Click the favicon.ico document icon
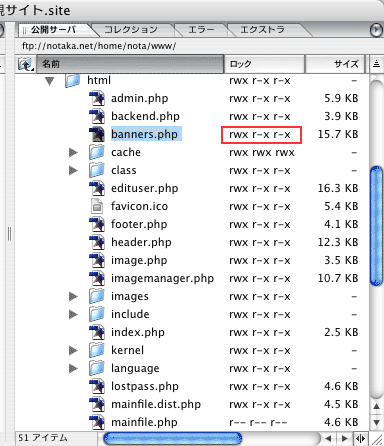 coord(97,206)
